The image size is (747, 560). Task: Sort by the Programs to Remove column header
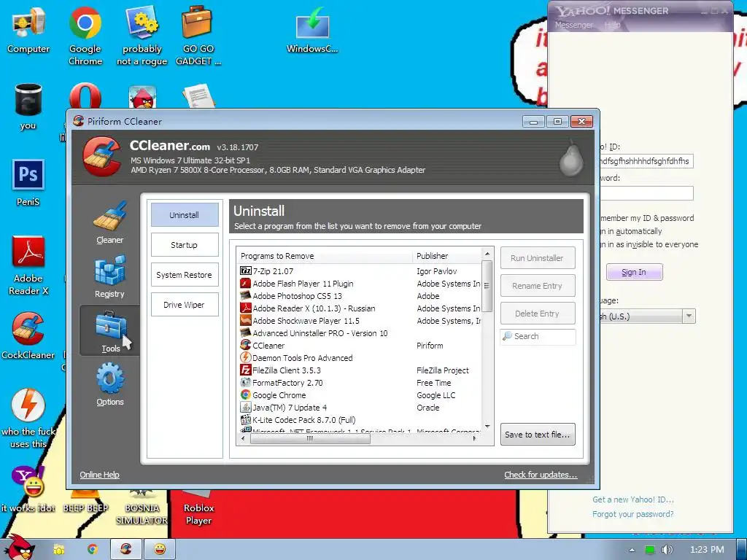[325, 256]
